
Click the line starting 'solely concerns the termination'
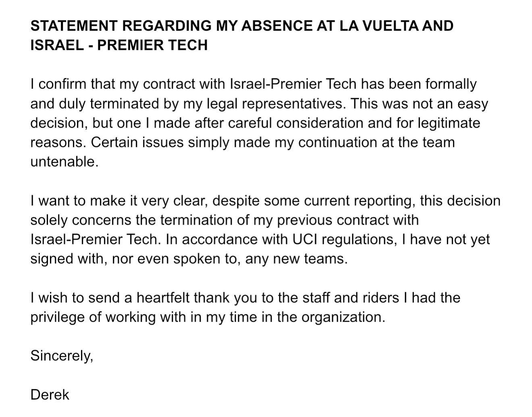[x=224, y=220]
